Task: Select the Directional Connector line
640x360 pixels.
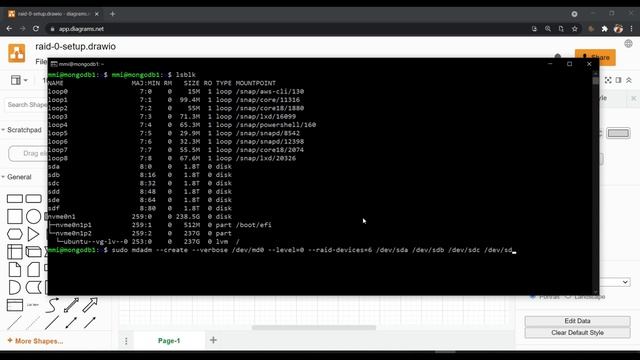Action: [x=90, y=322]
